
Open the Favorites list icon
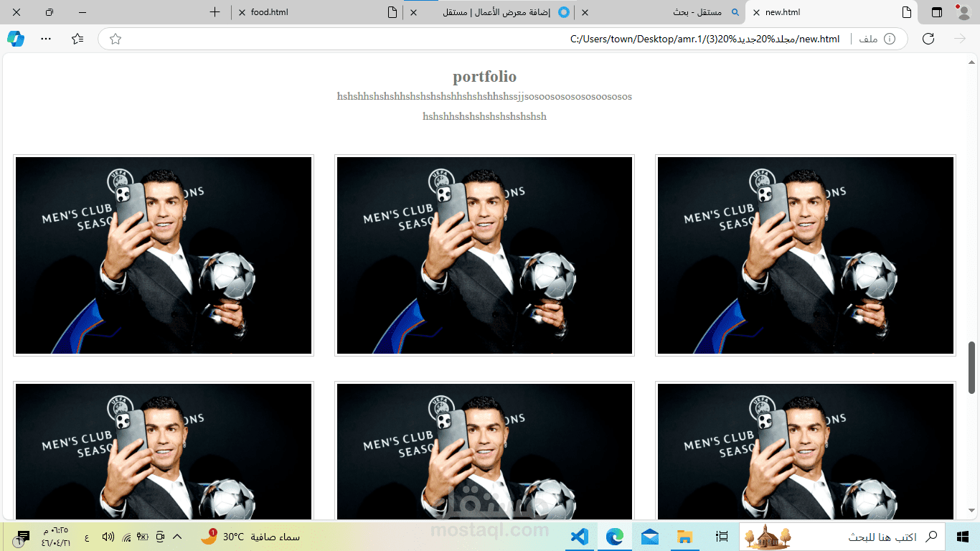tap(77, 39)
